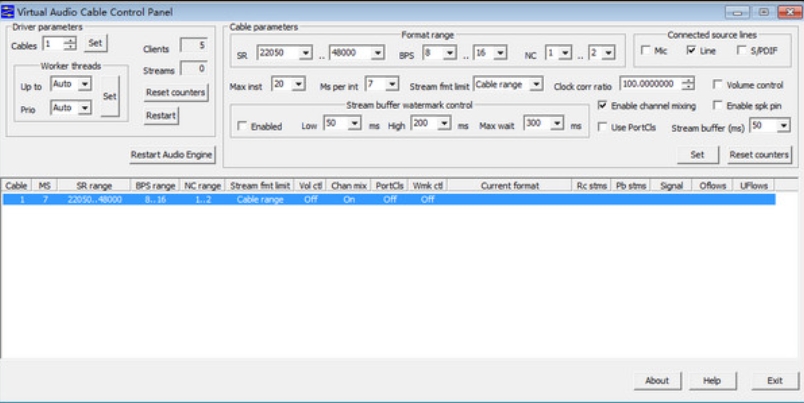Screen dimensions: 804x403
Task: Click the Streams counter field
Action: (194, 68)
